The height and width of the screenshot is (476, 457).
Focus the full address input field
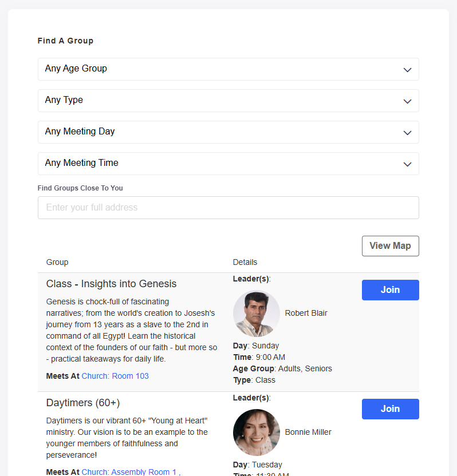[228, 208]
